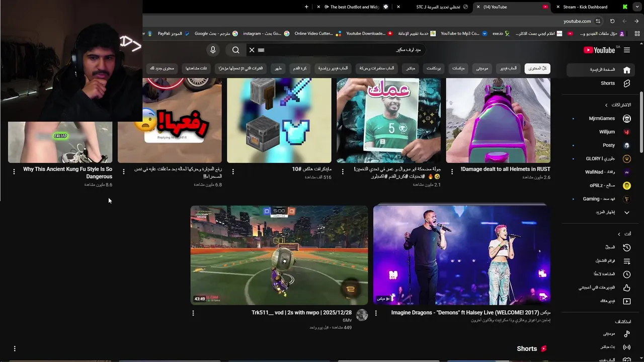Open Posty subscription channel
This screenshot has height=362, width=644.
pyautogui.click(x=601, y=145)
